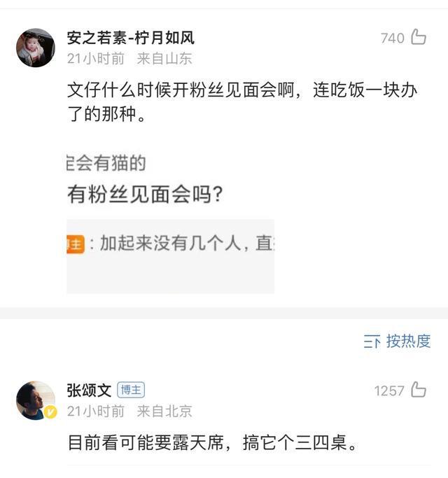The width and height of the screenshot is (448, 478).
Task: Open 安之若素-柠月如风's profile avatar
Action: pyautogui.click(x=36, y=48)
